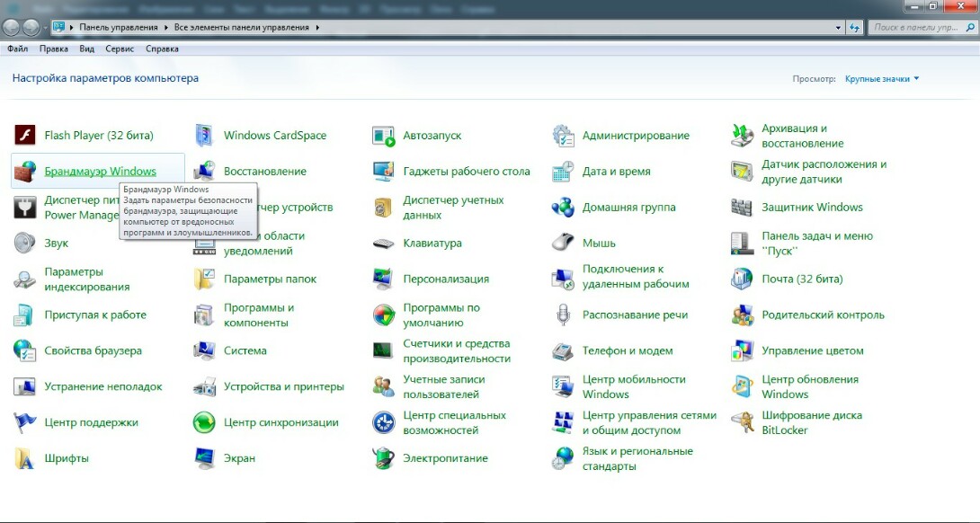Click the Панель управления breadcrumb segment
980x523 pixels.
click(x=118, y=28)
